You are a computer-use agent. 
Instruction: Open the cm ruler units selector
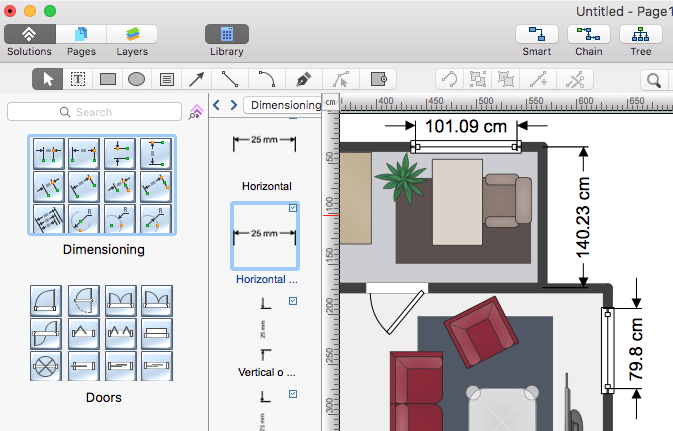(x=330, y=102)
